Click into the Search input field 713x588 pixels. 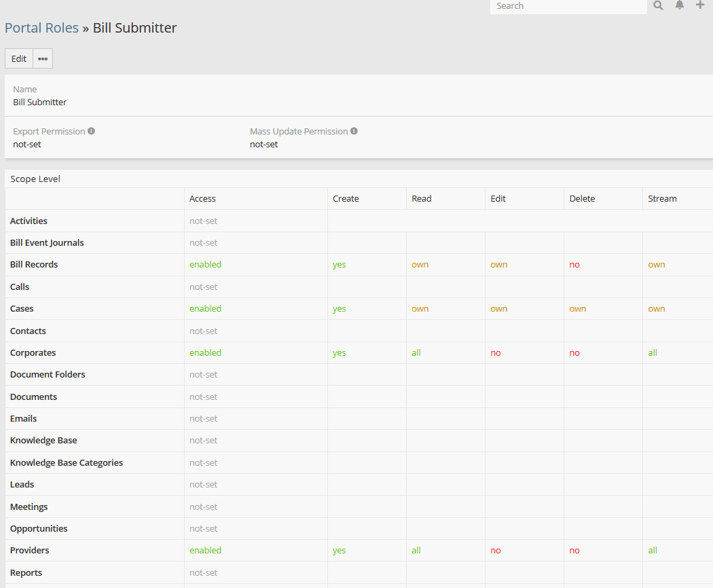568,6
